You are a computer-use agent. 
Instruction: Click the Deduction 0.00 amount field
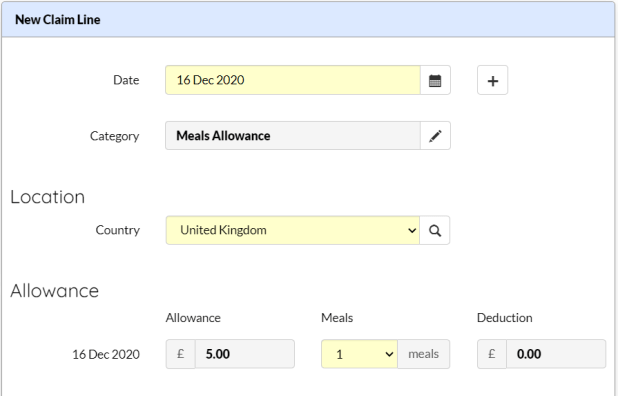pos(556,354)
